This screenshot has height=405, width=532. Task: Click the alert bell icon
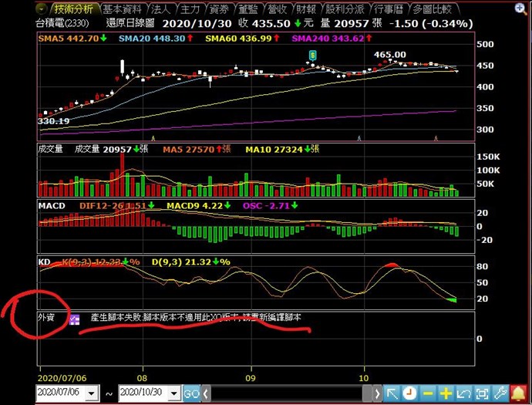[x=520, y=393]
